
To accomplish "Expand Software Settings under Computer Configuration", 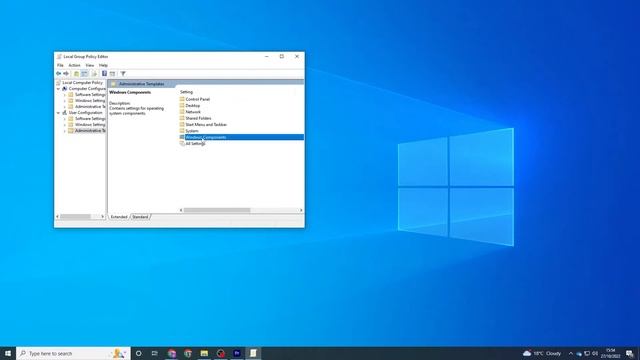I will coord(64,95).
